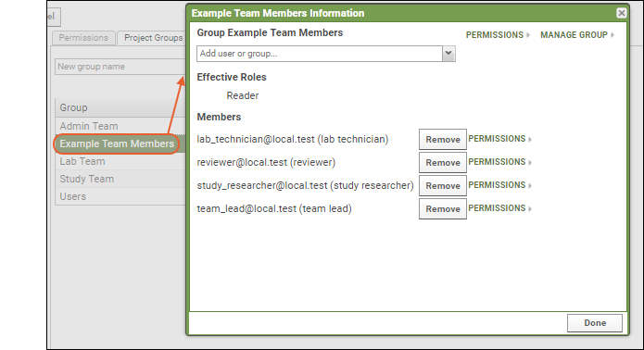
Task: Switch to the Permissions tab
Action: (x=83, y=38)
